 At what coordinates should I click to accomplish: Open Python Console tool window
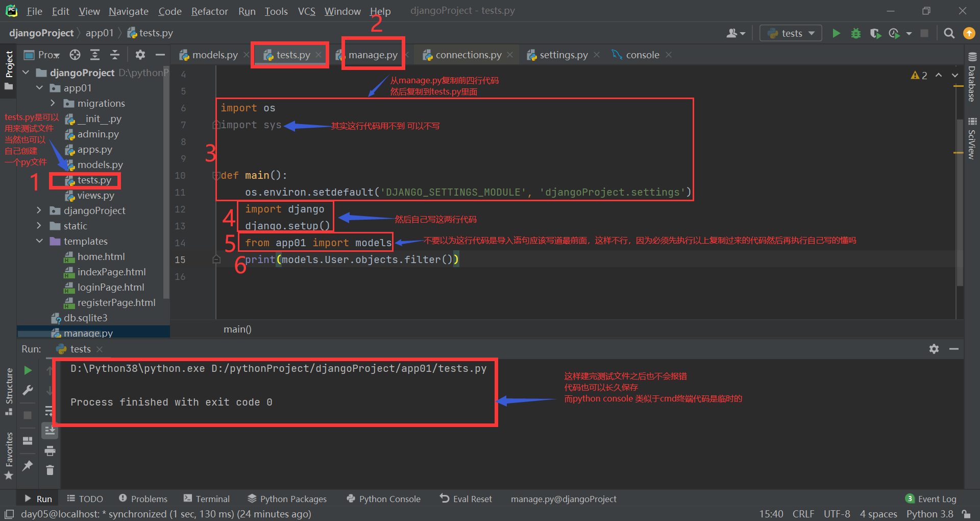coord(384,499)
